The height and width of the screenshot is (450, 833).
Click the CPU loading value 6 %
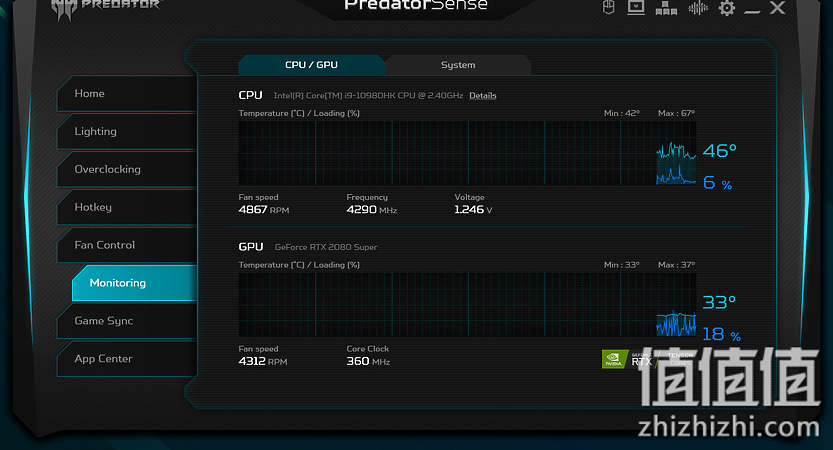click(x=717, y=183)
